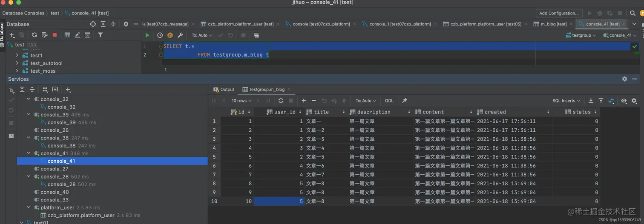Open SQL Inserts extractor dropdown
The height and width of the screenshot is (224, 644).
tap(566, 101)
